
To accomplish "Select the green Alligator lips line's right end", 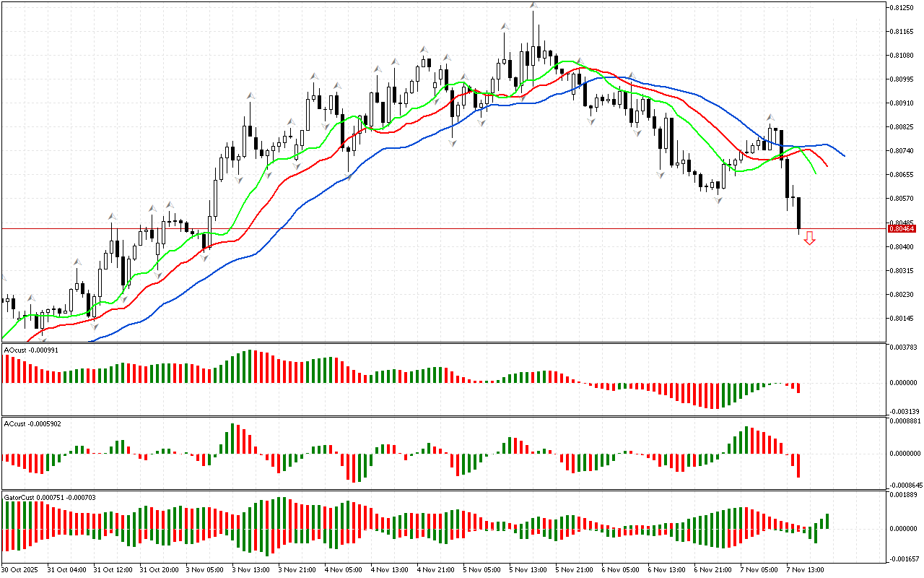I will [x=815, y=173].
